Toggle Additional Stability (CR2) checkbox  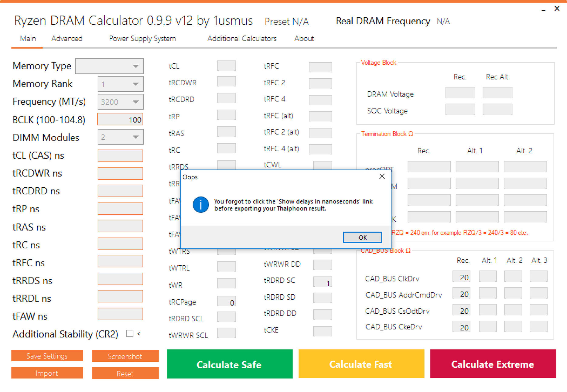[130, 333]
